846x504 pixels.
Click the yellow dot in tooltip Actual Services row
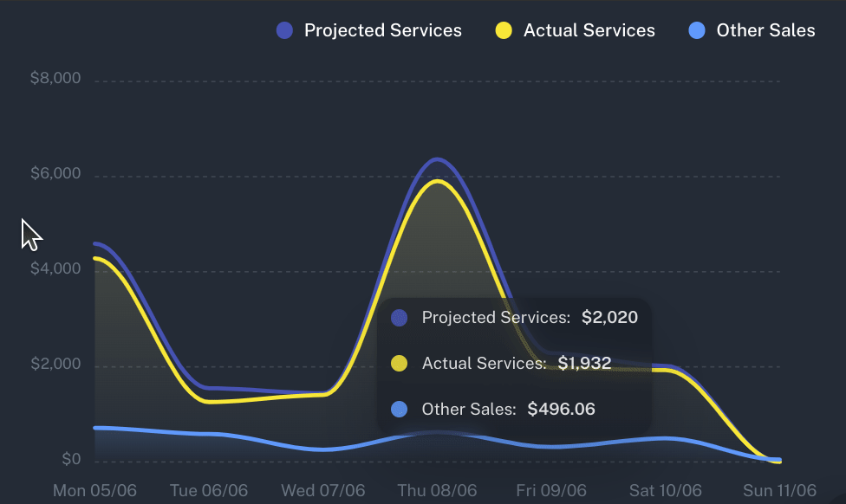(x=399, y=364)
